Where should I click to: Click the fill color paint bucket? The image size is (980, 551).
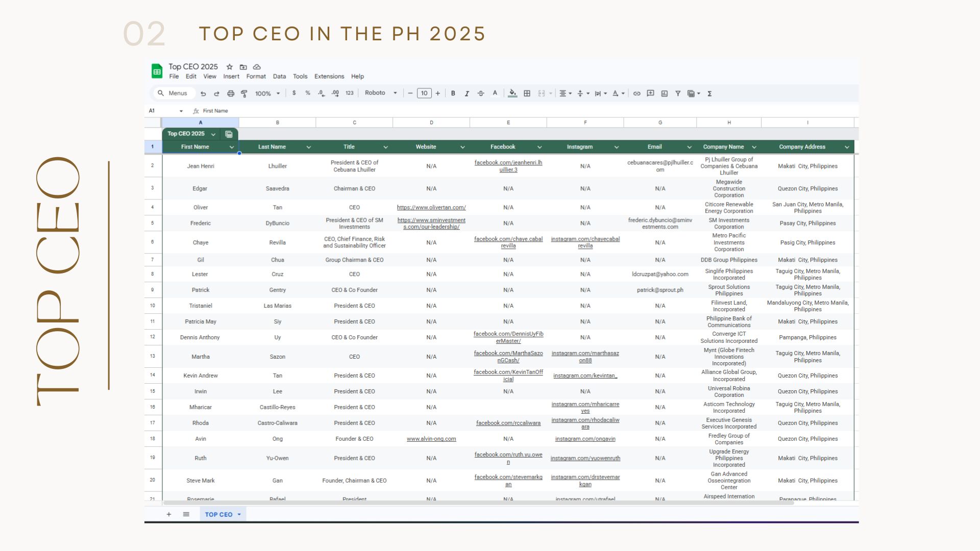(x=512, y=93)
